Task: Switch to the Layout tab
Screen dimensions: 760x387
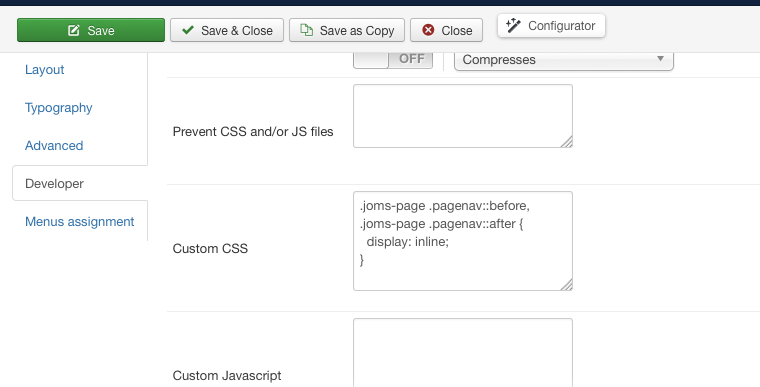Action: point(45,69)
